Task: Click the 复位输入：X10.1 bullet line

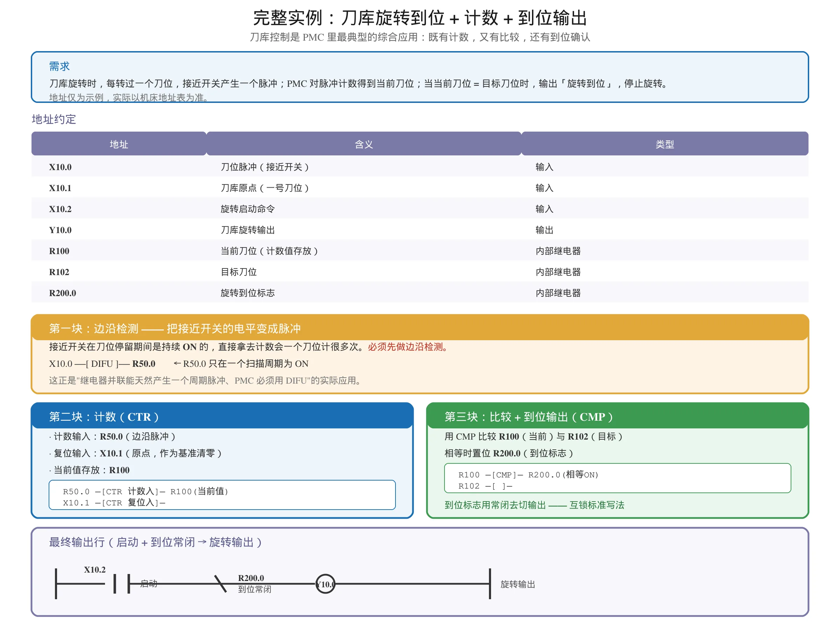Action: click(x=135, y=453)
